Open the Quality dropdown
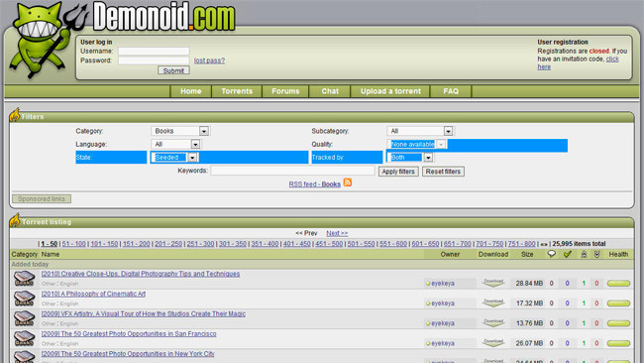This screenshot has width=644, height=363. (x=417, y=144)
